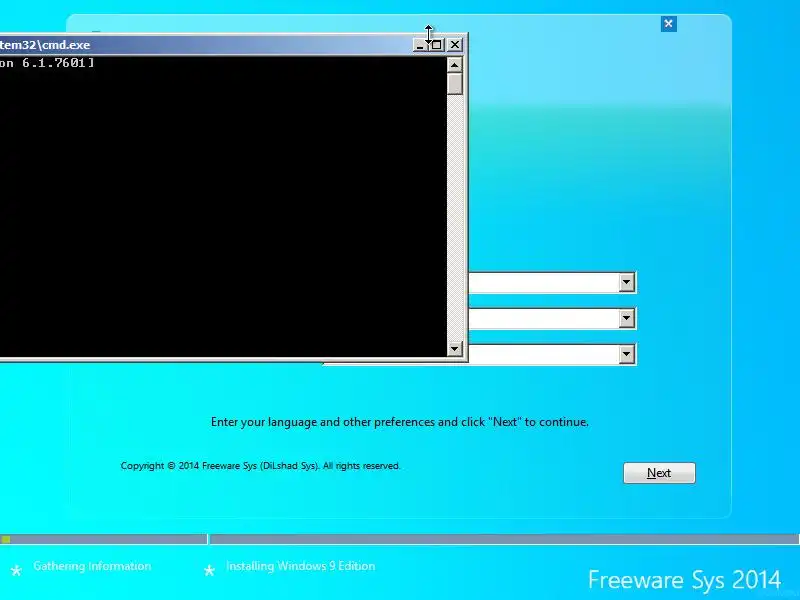Click cmd.exe scrollbar down arrow
The height and width of the screenshot is (600, 800).
coord(454,349)
